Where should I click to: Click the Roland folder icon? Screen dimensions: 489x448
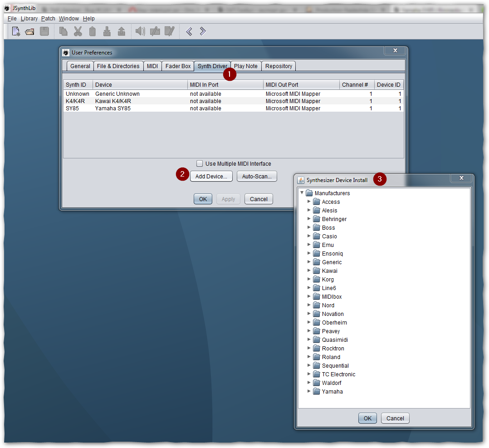pyautogui.click(x=317, y=357)
